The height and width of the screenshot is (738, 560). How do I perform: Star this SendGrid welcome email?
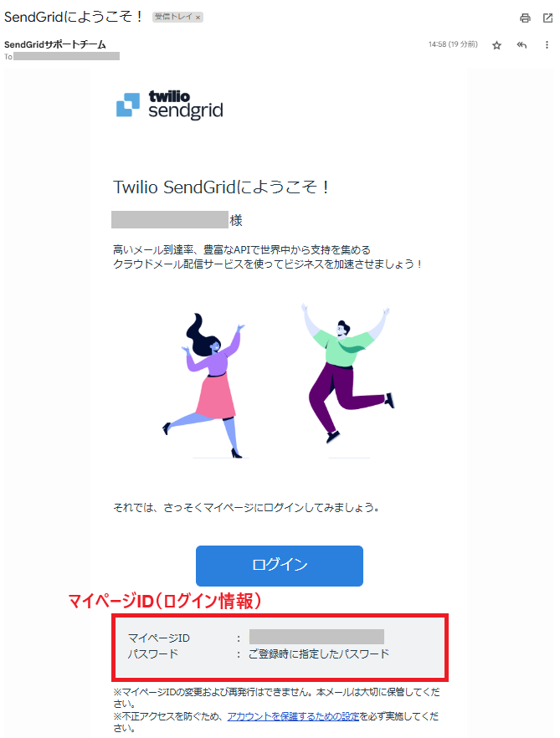tap(496, 45)
